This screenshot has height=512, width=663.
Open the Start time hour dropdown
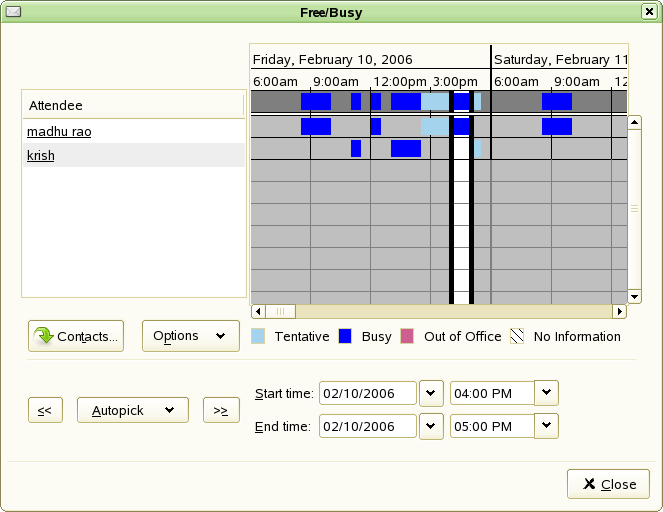pos(547,393)
